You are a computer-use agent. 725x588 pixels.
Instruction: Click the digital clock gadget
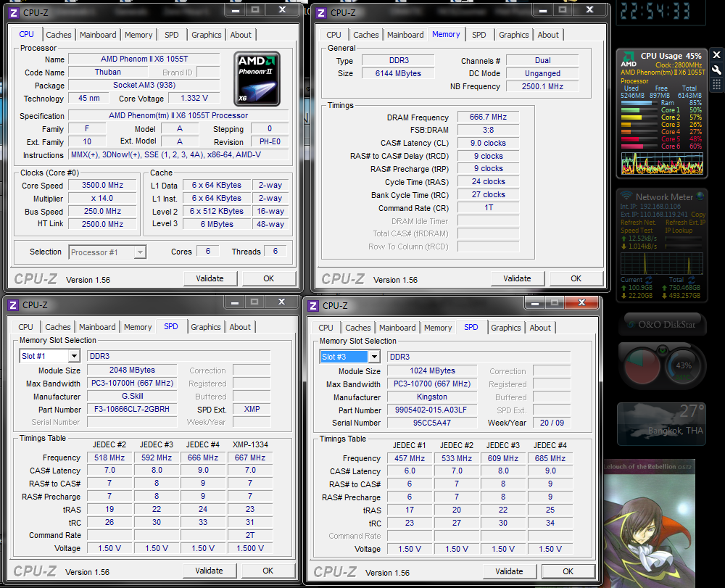(660, 12)
